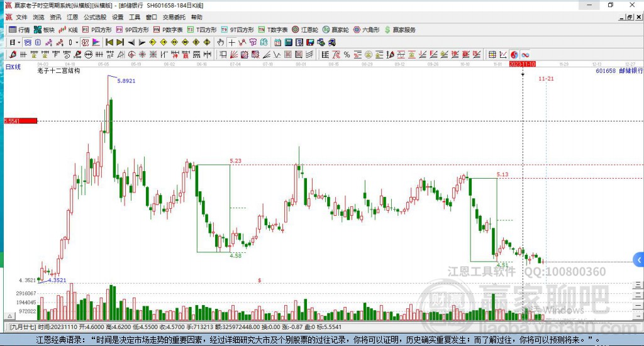Open the 赢家轮 tool
This screenshot has width=644, height=346.
pos(336,30)
